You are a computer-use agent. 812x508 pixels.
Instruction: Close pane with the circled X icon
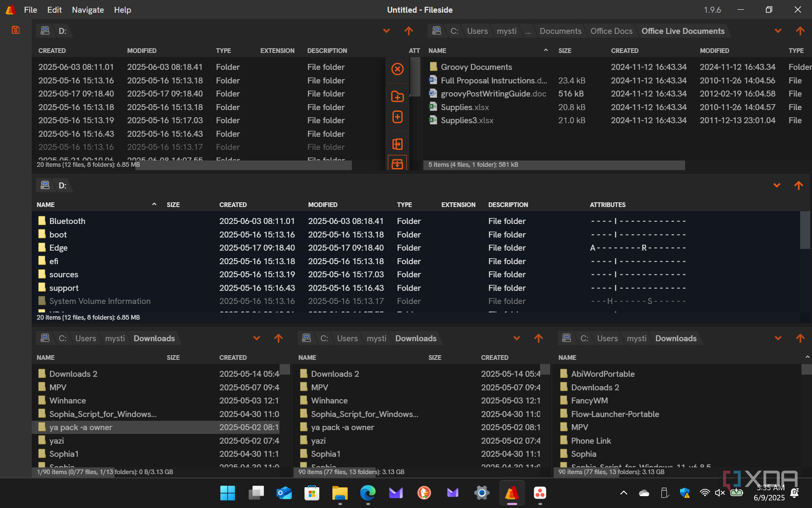397,69
